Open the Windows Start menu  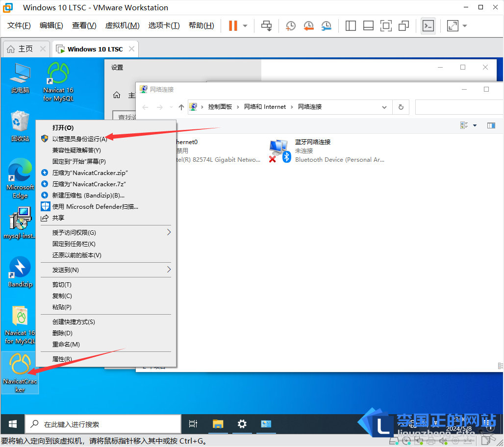click(x=13, y=424)
